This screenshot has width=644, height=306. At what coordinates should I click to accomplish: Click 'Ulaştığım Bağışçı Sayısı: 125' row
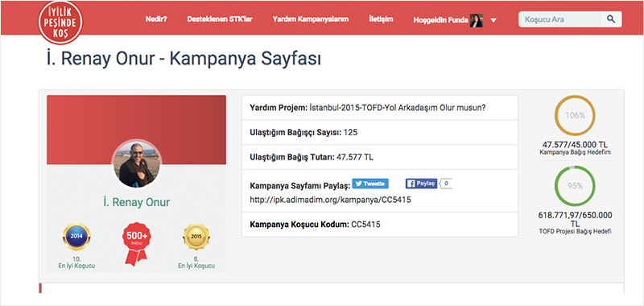[x=380, y=132]
